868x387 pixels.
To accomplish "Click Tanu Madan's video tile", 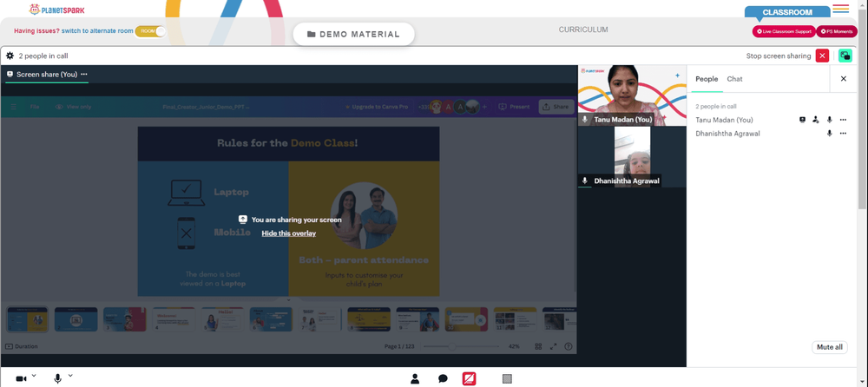I will [x=631, y=95].
